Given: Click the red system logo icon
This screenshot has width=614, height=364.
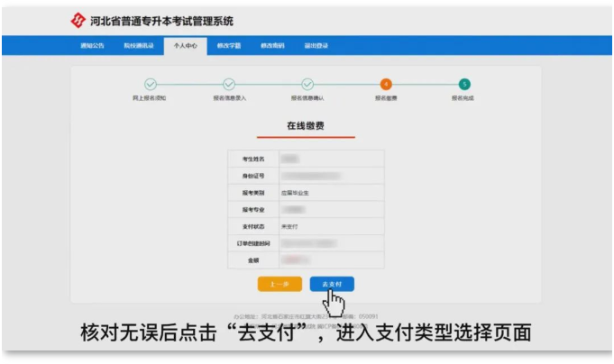Looking at the screenshot, I should click(x=78, y=21).
